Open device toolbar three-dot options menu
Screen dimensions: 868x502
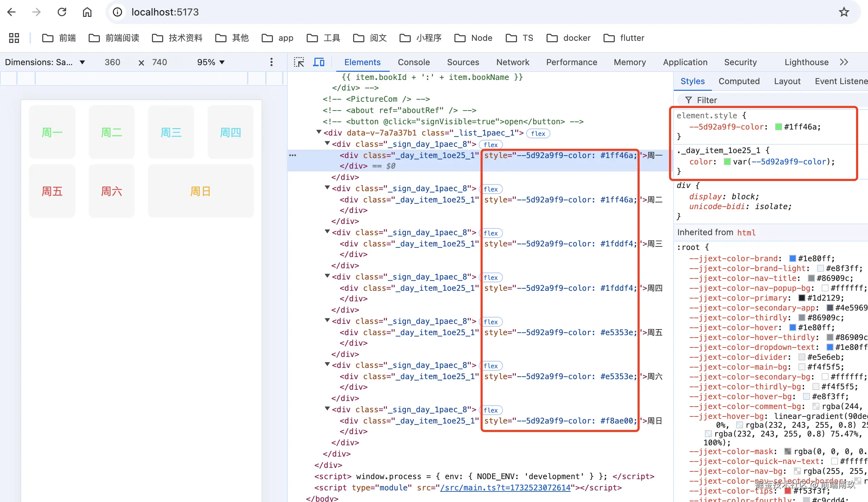[x=271, y=62]
